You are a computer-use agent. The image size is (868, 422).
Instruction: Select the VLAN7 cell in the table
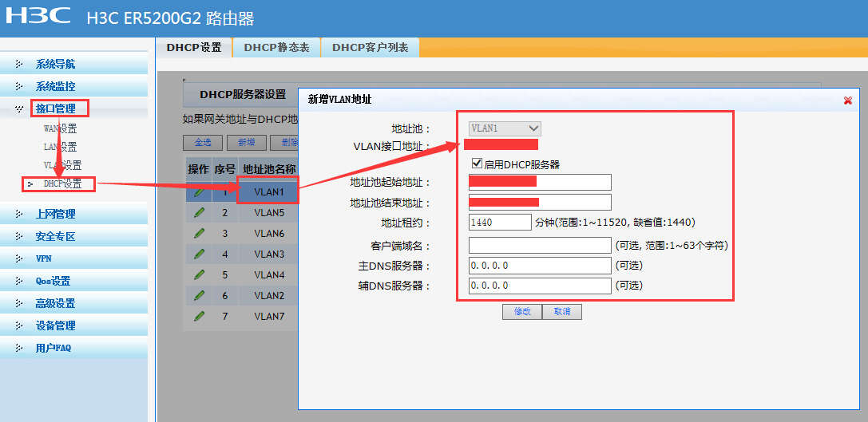268,317
